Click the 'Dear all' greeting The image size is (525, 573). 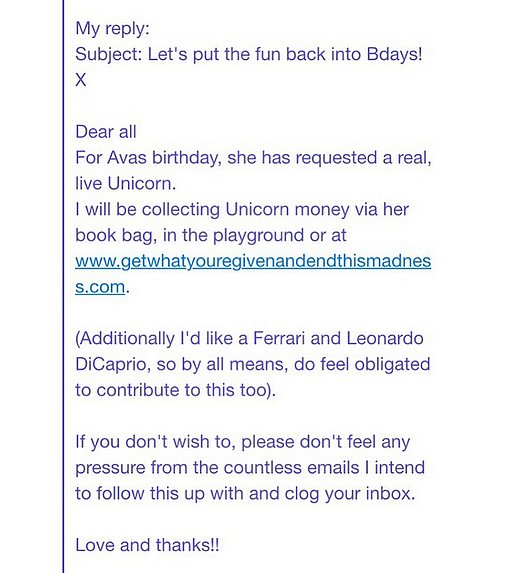(x=106, y=132)
